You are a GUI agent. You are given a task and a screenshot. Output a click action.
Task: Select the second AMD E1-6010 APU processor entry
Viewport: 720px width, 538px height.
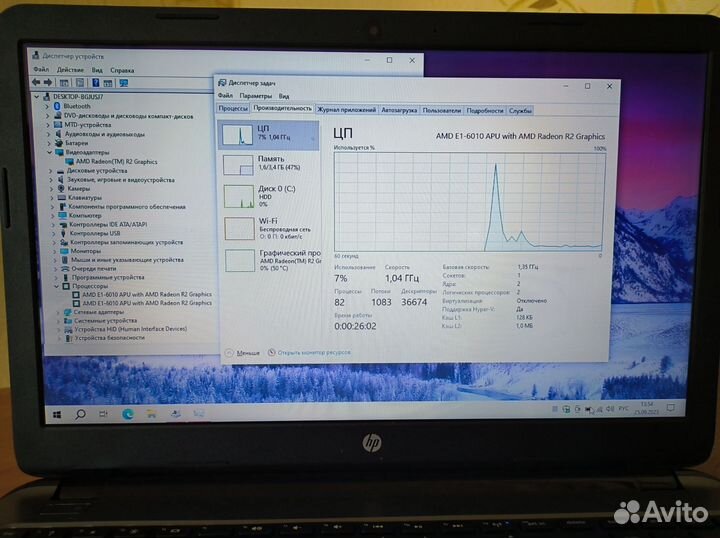point(147,303)
